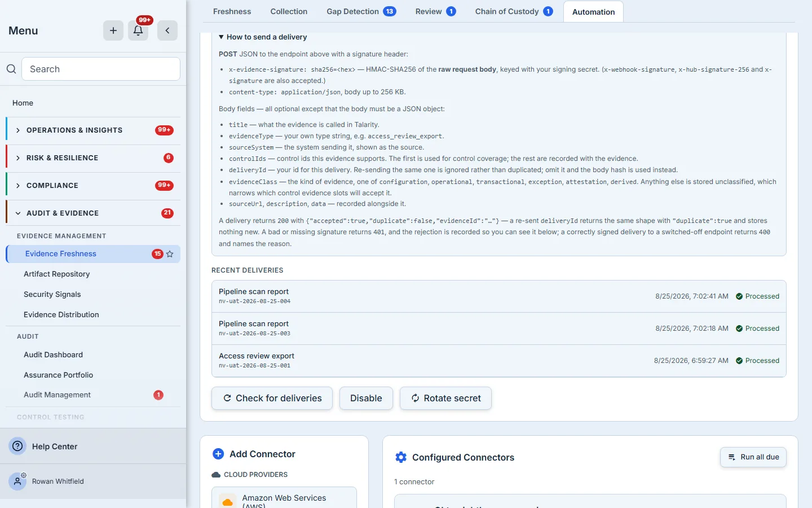Click Amazon Web Services cloud icon

(x=228, y=501)
